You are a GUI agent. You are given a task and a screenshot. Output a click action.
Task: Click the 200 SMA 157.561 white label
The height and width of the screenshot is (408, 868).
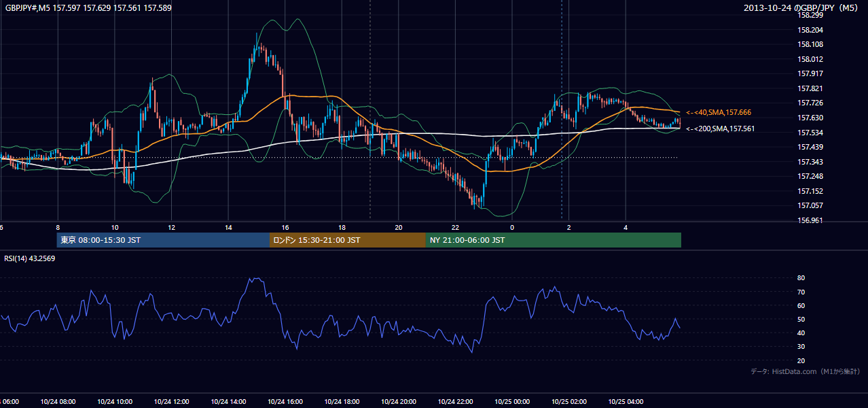(x=720, y=129)
